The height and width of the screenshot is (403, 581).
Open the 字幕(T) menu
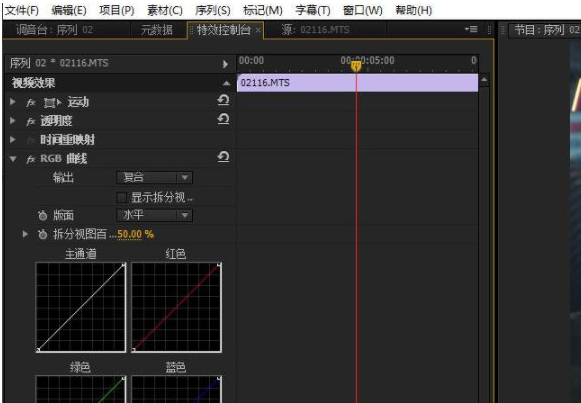(x=313, y=10)
